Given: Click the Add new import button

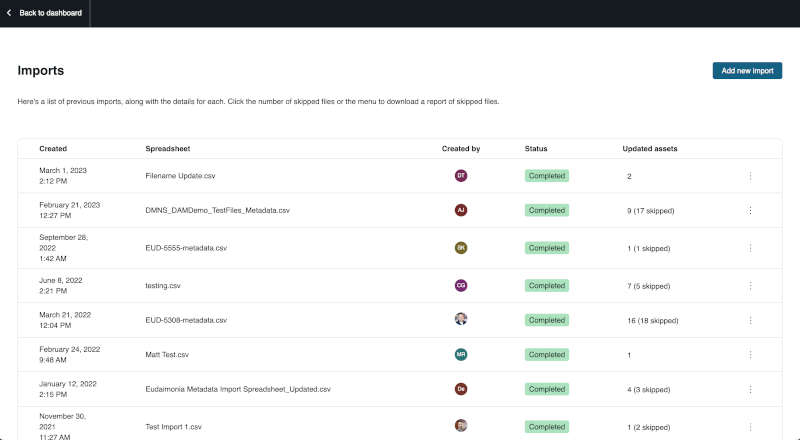Looking at the screenshot, I should (x=746, y=71).
